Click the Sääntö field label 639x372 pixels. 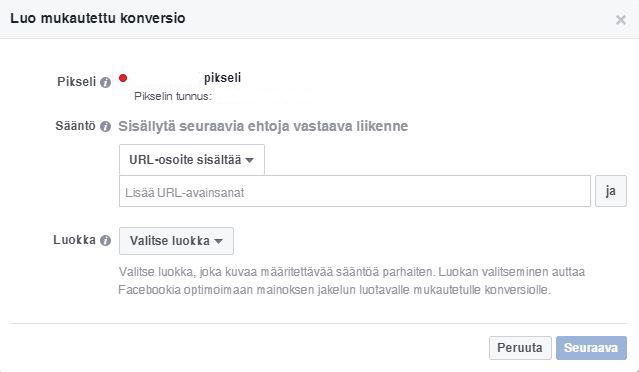[x=75, y=125]
